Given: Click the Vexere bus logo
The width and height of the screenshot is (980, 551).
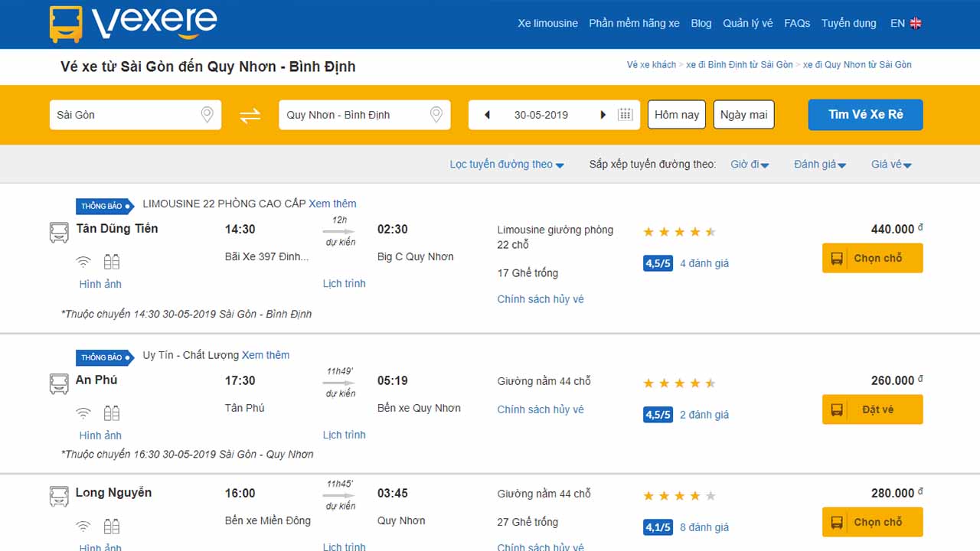Looking at the screenshot, I should [x=133, y=24].
